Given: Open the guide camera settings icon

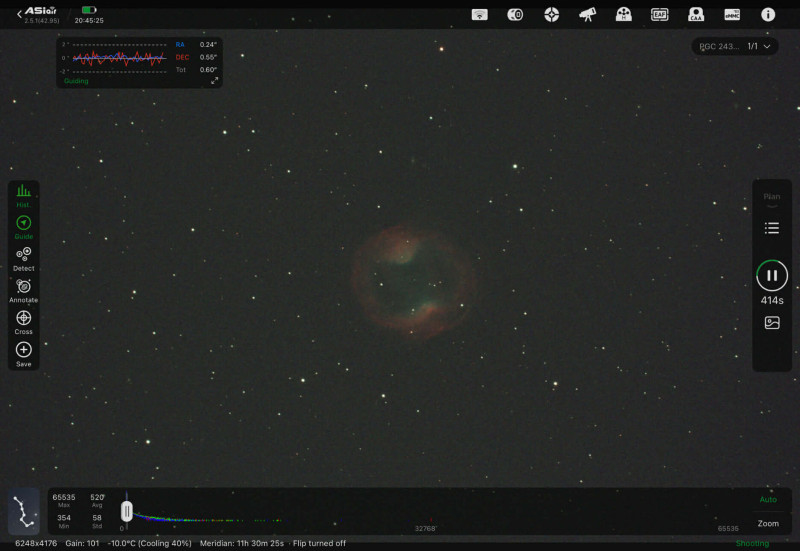Looking at the screenshot, I should coord(551,15).
